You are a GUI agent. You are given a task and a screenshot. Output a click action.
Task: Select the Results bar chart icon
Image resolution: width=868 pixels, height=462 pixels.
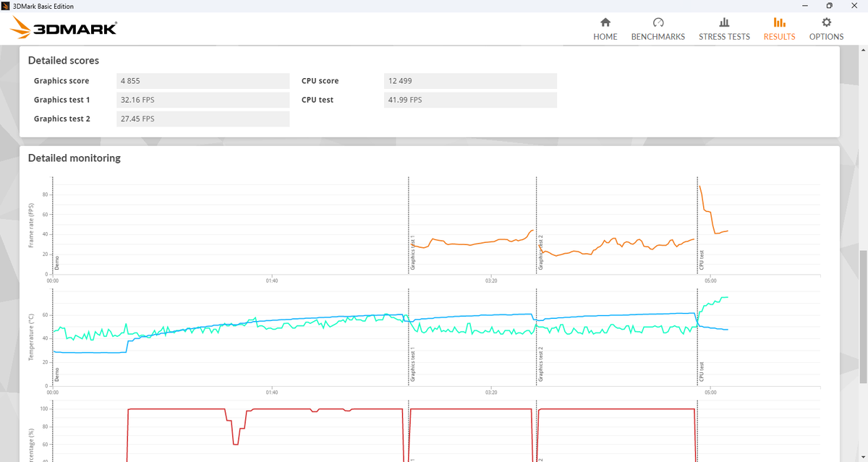(779, 23)
